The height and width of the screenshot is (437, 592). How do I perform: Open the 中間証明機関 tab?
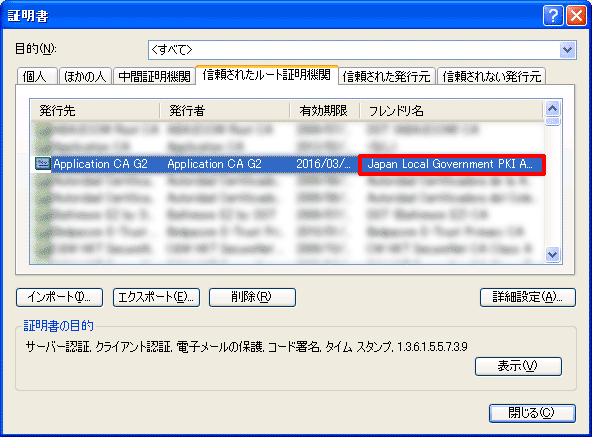coord(154,76)
